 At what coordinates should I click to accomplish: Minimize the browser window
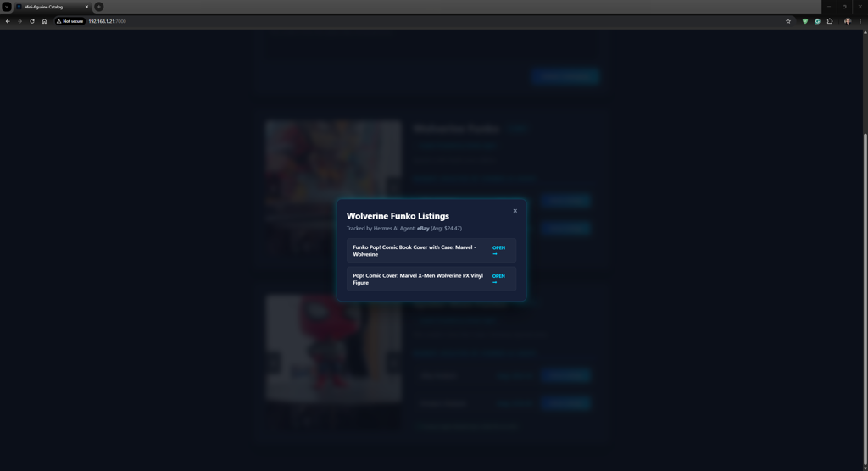(x=829, y=7)
